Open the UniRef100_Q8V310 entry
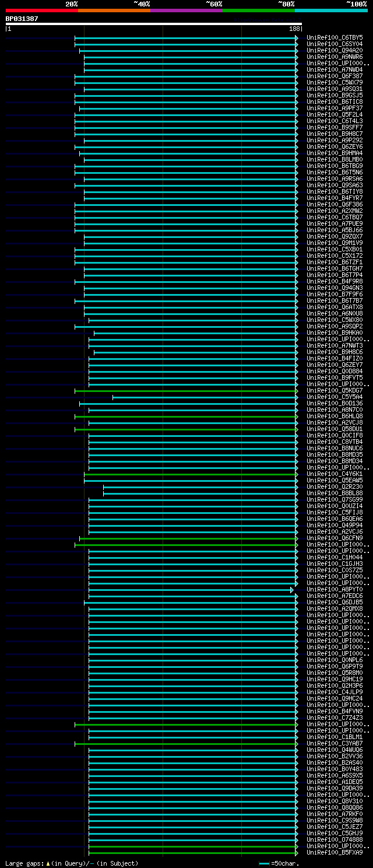The image size is (373, 868). pos(335,801)
